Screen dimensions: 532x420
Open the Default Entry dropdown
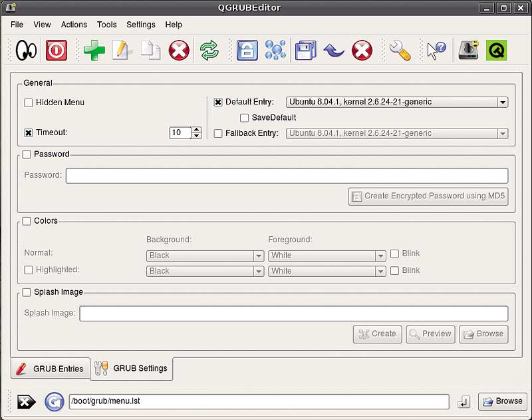point(397,103)
